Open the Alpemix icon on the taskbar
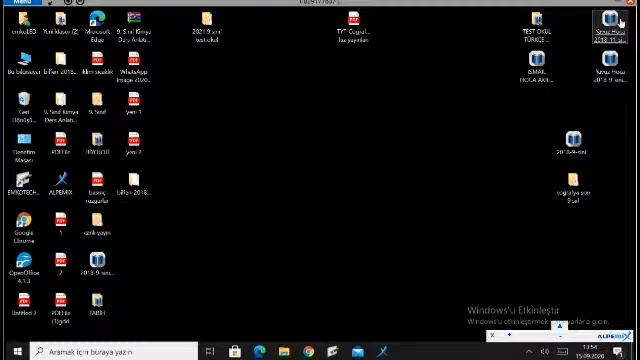 pyautogui.click(x=382, y=351)
